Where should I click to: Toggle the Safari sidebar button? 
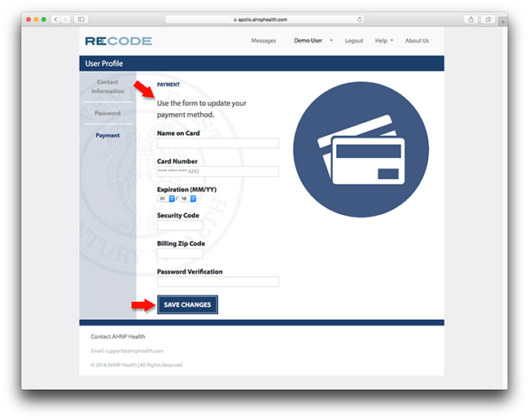click(81, 19)
